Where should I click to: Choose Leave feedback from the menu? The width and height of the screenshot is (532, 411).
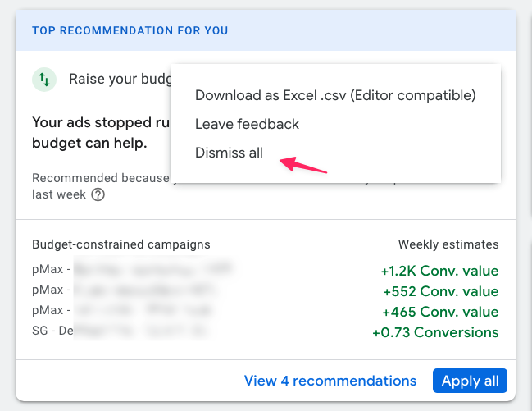coord(247,124)
